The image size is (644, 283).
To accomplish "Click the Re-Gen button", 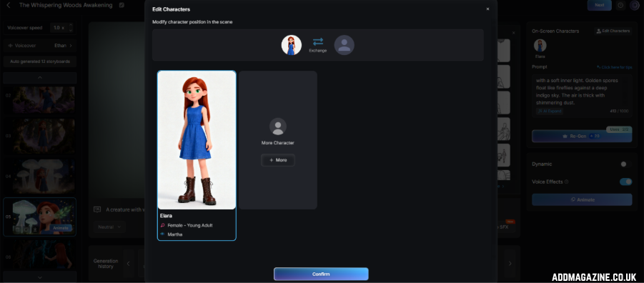I will (582, 136).
